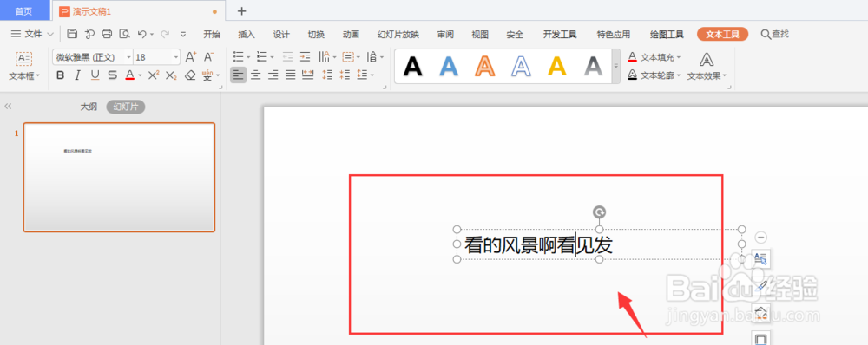Increase font size with A+ icon
Screen dimensions: 868x345
pyautogui.click(x=190, y=57)
